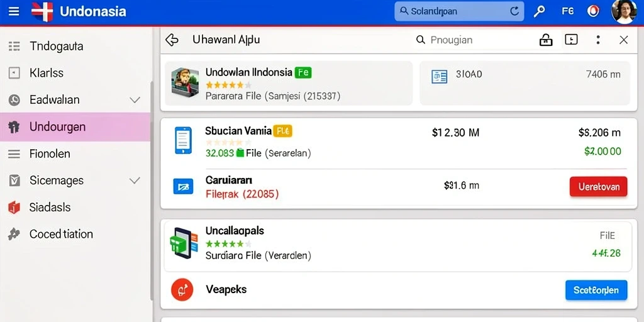This screenshot has width=644, height=322.
Task: Click the square panel icon next to the lock
Action: tap(571, 40)
